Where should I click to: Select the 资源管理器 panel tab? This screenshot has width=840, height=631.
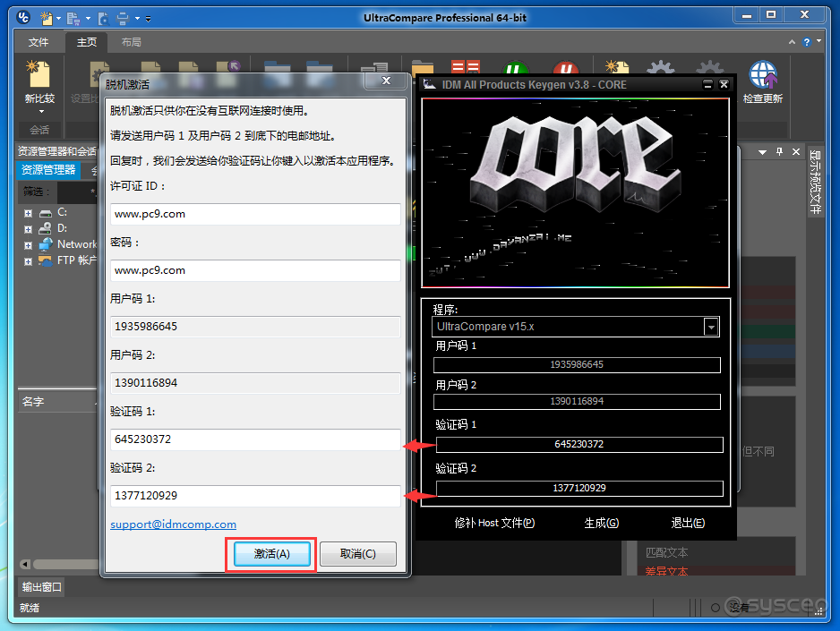[48, 170]
